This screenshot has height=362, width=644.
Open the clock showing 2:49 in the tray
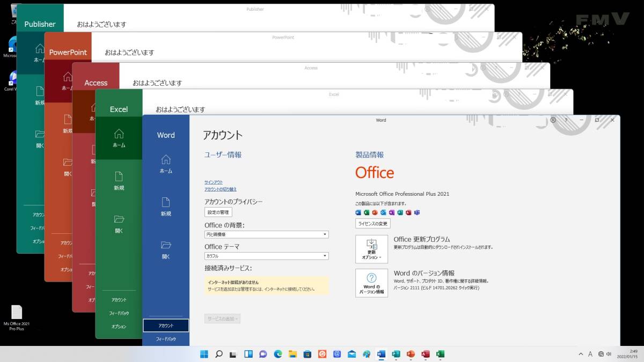pos(627,354)
